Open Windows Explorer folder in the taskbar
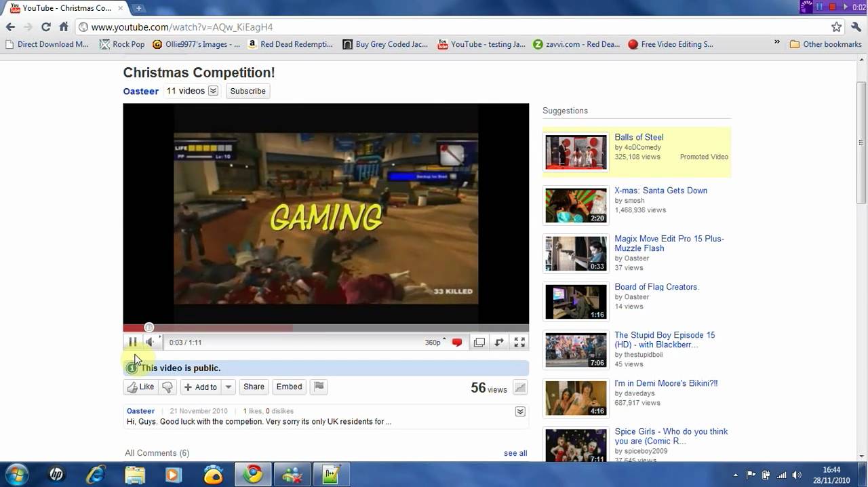This screenshot has width=868, height=487. point(135,475)
